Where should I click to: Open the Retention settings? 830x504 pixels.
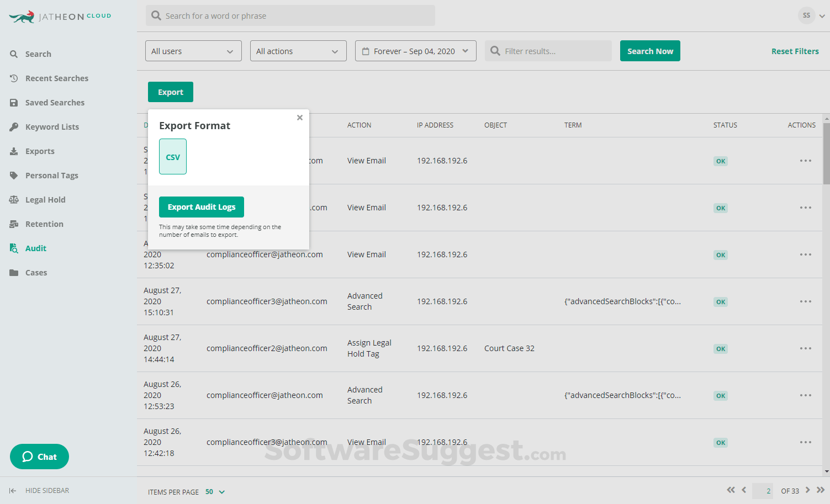(44, 224)
